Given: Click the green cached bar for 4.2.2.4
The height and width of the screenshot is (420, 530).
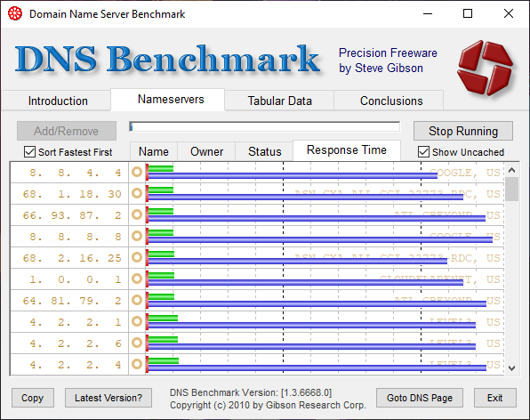Looking at the screenshot, I should click(164, 360).
